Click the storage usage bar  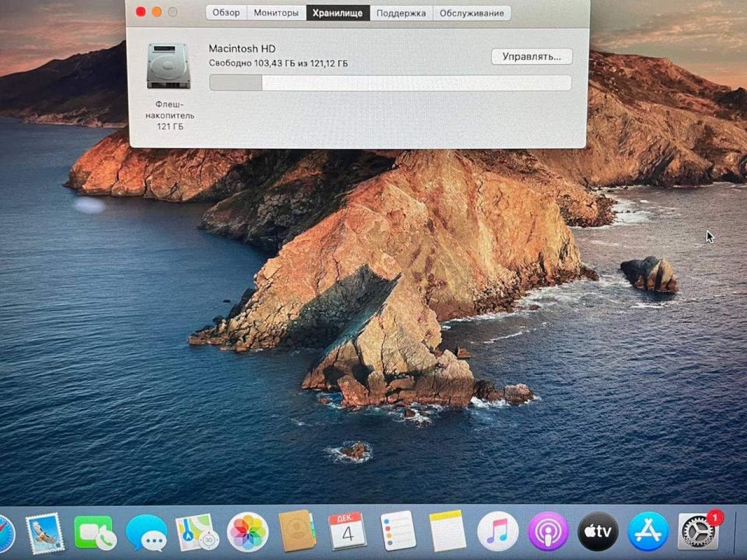390,83
